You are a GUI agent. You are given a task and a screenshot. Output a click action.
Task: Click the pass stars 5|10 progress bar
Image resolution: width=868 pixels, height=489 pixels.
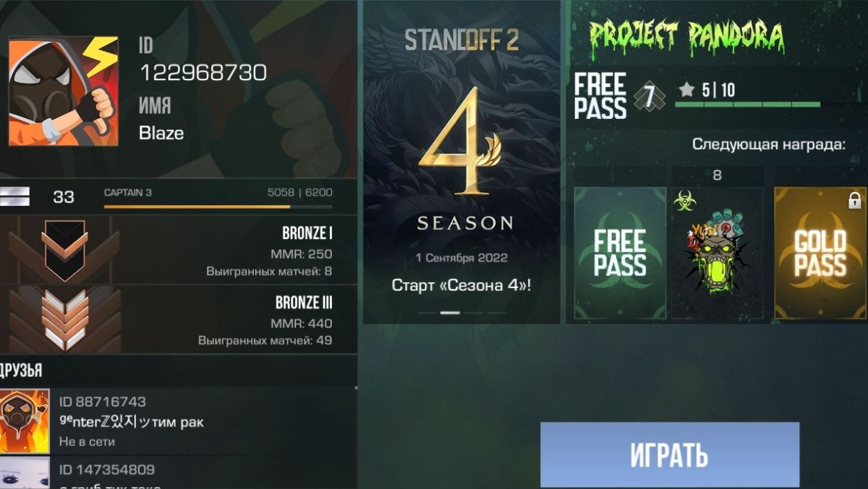[747, 105]
